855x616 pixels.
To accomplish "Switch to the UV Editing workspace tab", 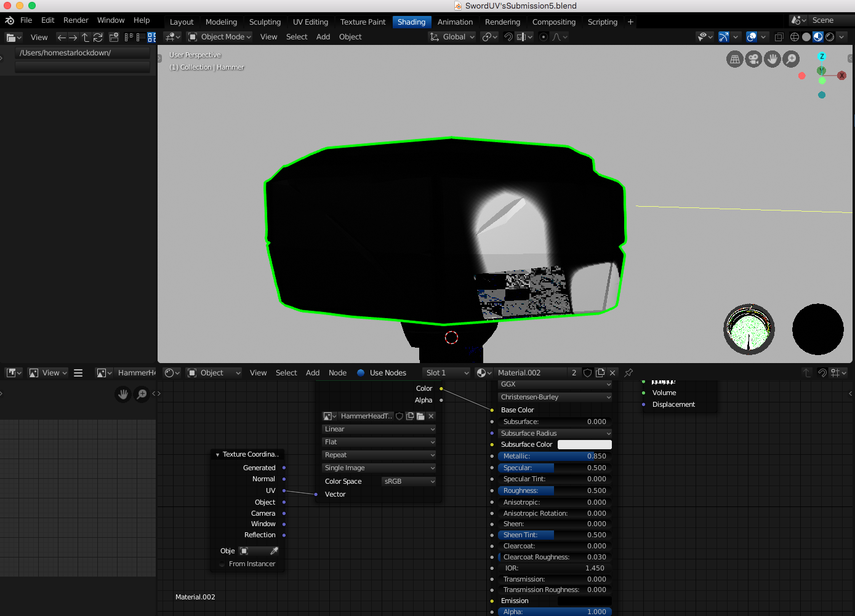I will [310, 22].
